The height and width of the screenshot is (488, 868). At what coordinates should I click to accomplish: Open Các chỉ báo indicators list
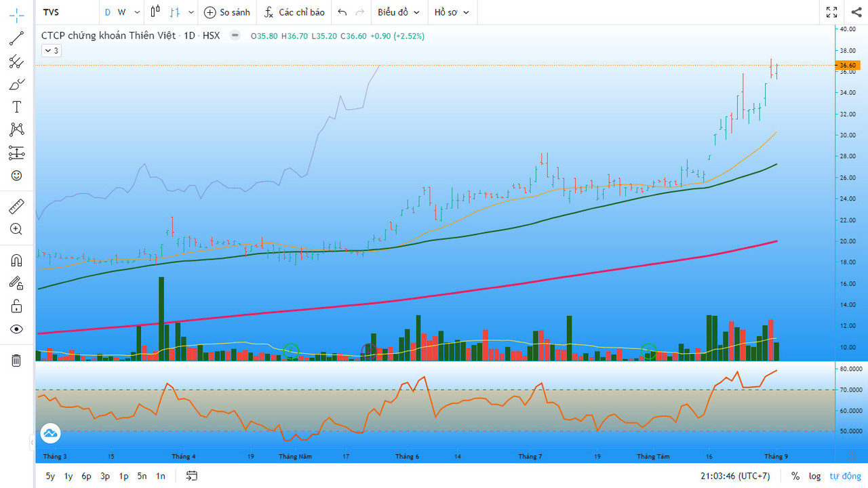(294, 12)
